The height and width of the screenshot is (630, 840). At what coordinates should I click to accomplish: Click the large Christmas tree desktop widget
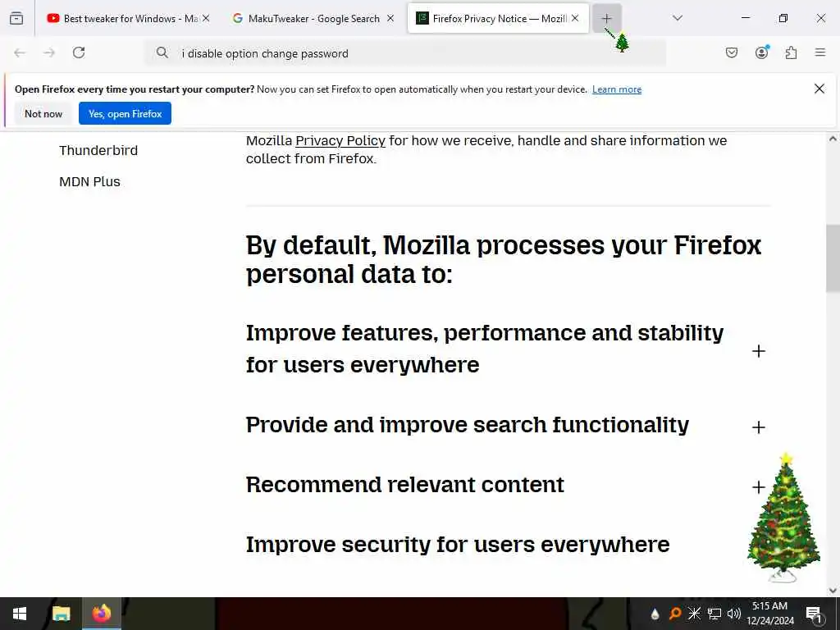click(x=783, y=518)
